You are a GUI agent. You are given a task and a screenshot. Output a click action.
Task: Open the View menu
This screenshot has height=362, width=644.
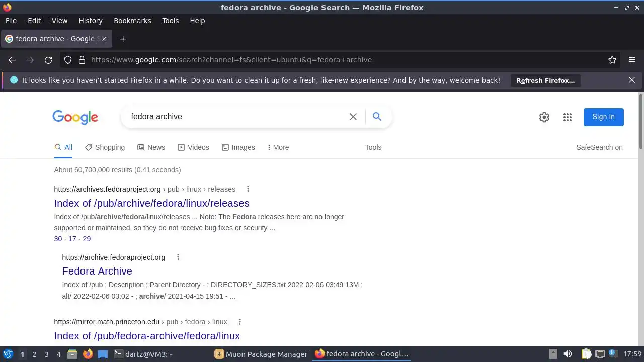(59, 21)
